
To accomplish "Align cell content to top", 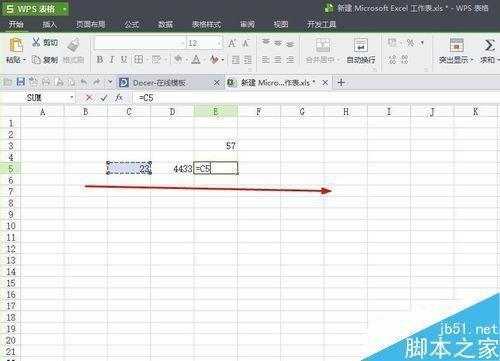I will coord(266,42).
